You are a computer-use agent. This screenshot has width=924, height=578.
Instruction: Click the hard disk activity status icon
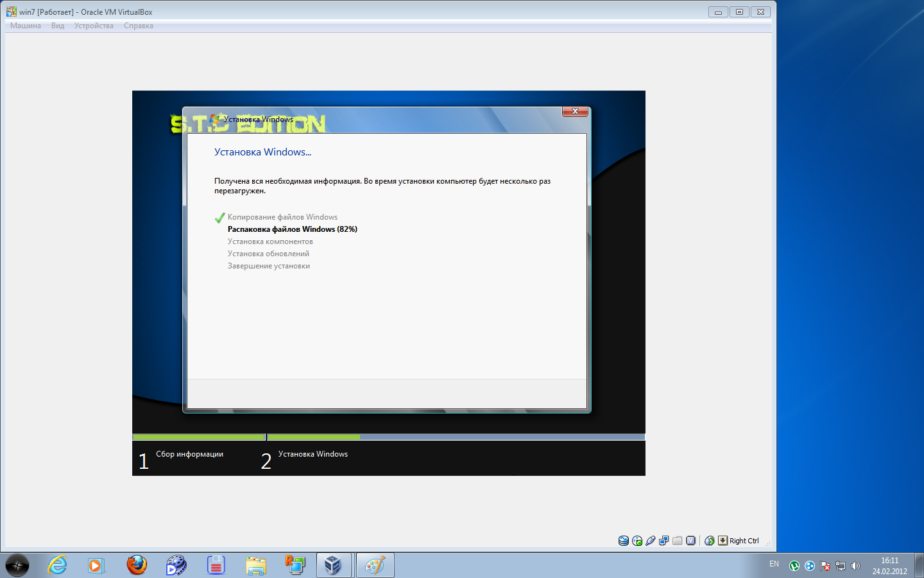624,541
